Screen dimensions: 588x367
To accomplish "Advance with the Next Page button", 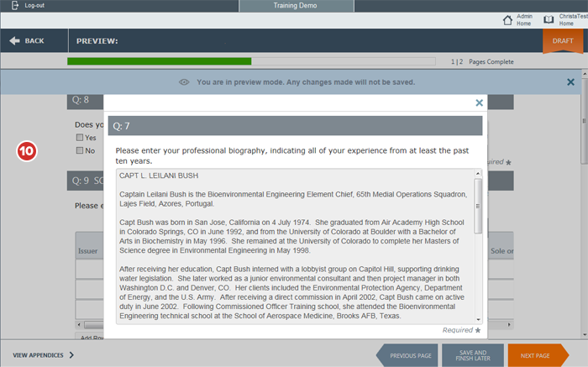I will (x=535, y=355).
